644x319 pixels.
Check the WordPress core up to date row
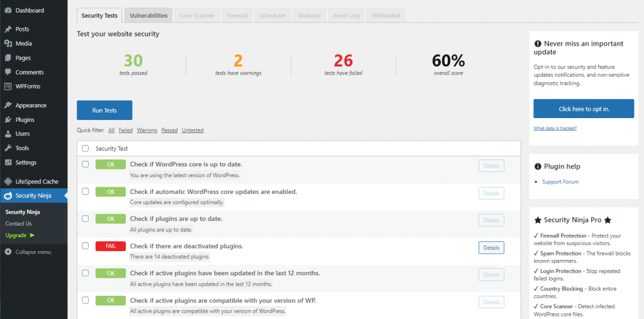pos(85,164)
